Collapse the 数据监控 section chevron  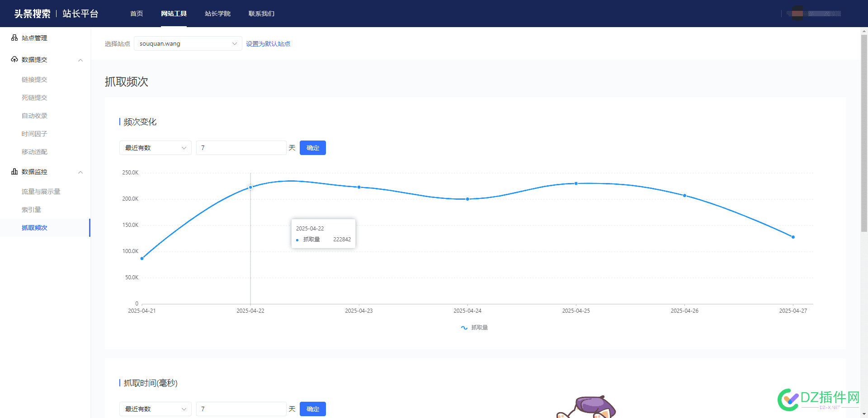point(80,172)
